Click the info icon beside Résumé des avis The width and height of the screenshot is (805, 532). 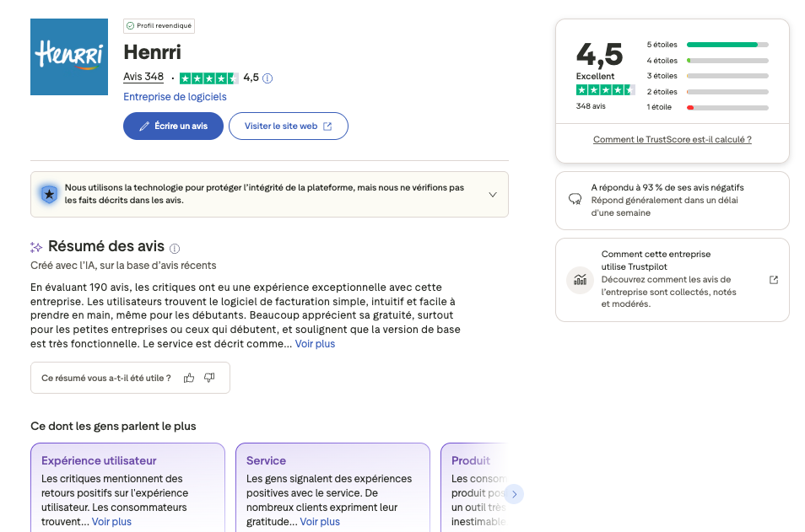tap(175, 249)
